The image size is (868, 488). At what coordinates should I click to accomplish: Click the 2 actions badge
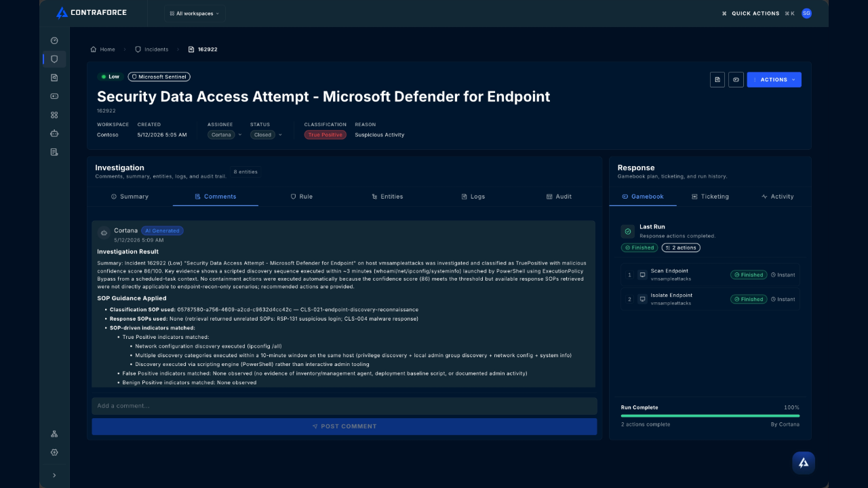coord(681,247)
